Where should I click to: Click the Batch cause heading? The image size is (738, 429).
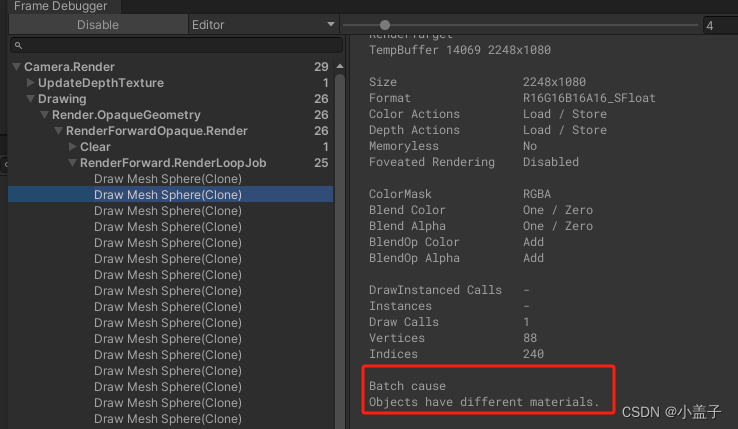[x=407, y=386]
